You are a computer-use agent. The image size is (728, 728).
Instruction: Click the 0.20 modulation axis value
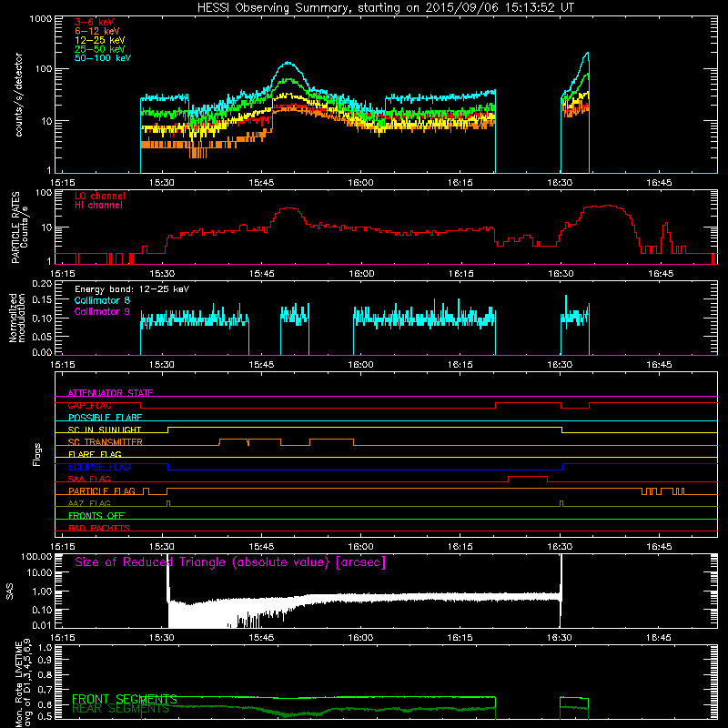tap(42, 284)
